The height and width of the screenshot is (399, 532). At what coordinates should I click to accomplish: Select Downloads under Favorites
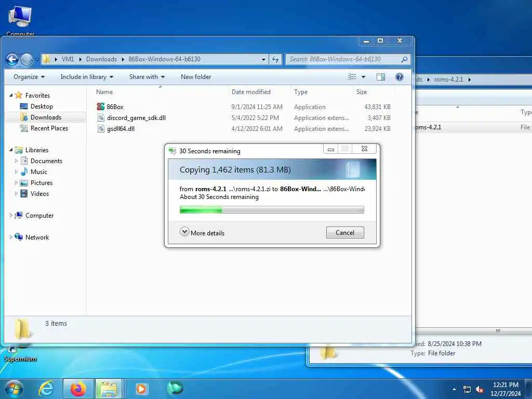(x=46, y=117)
